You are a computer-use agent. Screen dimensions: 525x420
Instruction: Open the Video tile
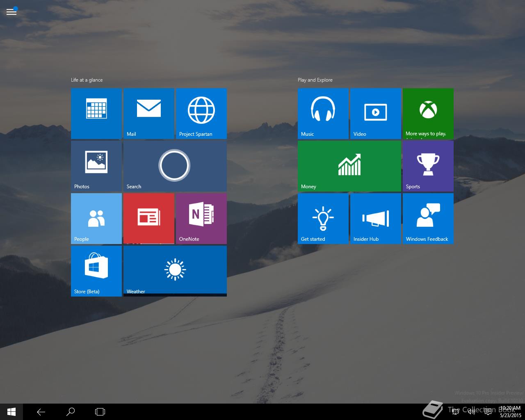[x=376, y=114]
